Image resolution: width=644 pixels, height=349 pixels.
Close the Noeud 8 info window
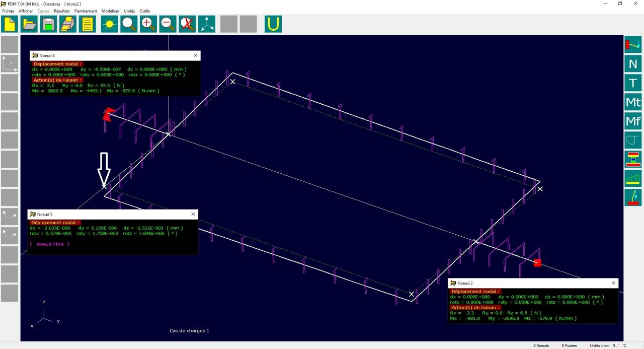pyautogui.click(x=196, y=55)
